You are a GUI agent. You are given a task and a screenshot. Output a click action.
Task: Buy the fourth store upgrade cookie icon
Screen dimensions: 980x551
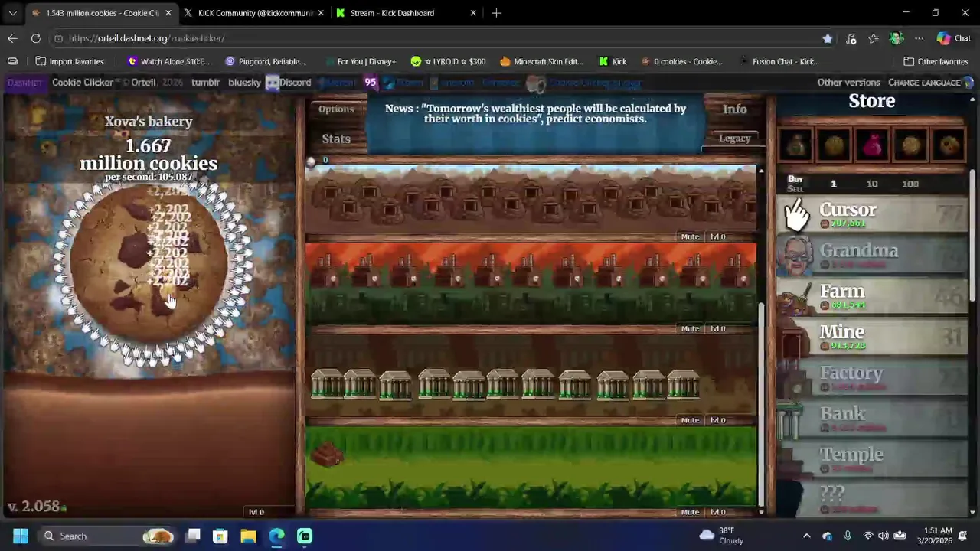tap(910, 145)
